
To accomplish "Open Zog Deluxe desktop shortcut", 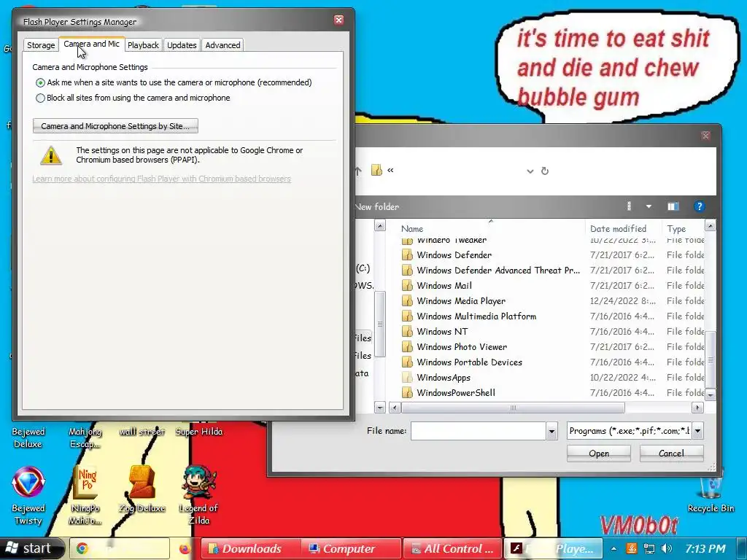I will (x=142, y=489).
